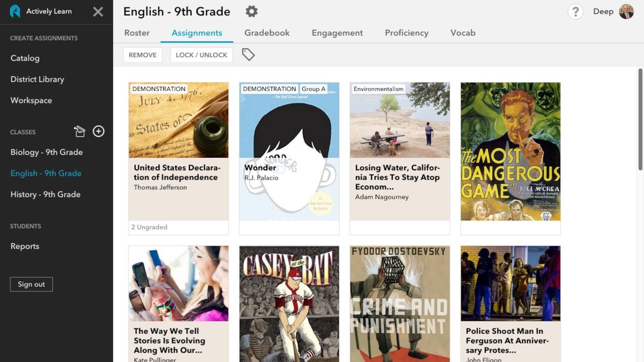Open the Proficiency tab
Screen dimensions: 644x362
pos(406,33)
